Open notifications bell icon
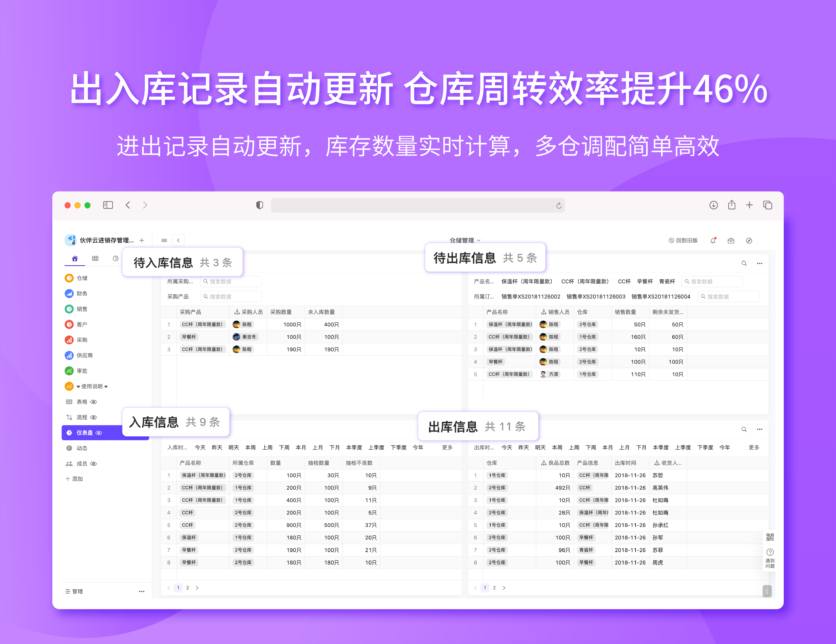Image resolution: width=836 pixels, height=644 pixels. pyautogui.click(x=713, y=240)
